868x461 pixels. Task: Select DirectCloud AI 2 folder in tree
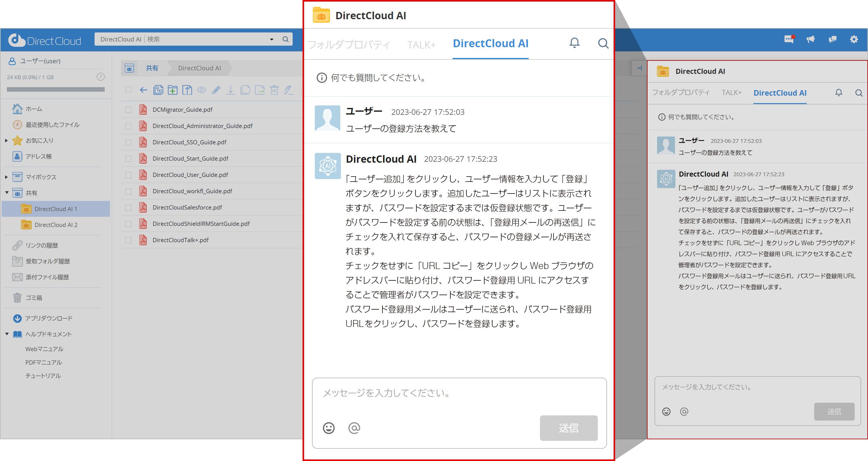coord(56,225)
